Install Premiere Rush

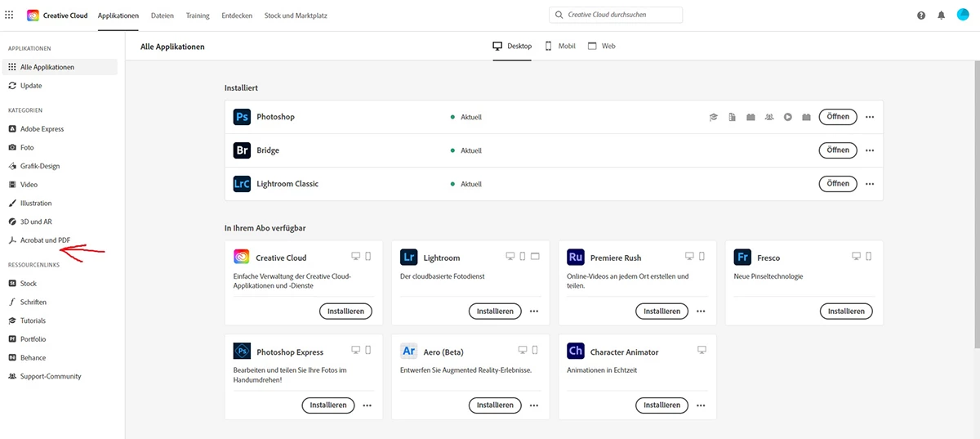pos(661,311)
